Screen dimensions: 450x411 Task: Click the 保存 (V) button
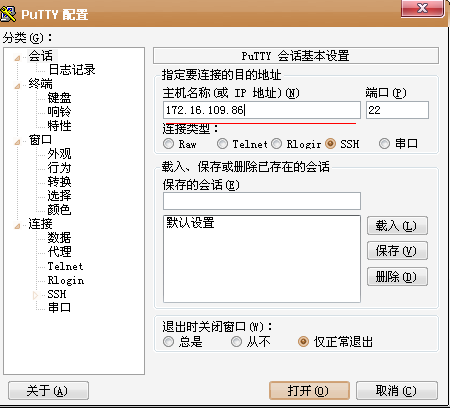397,251
